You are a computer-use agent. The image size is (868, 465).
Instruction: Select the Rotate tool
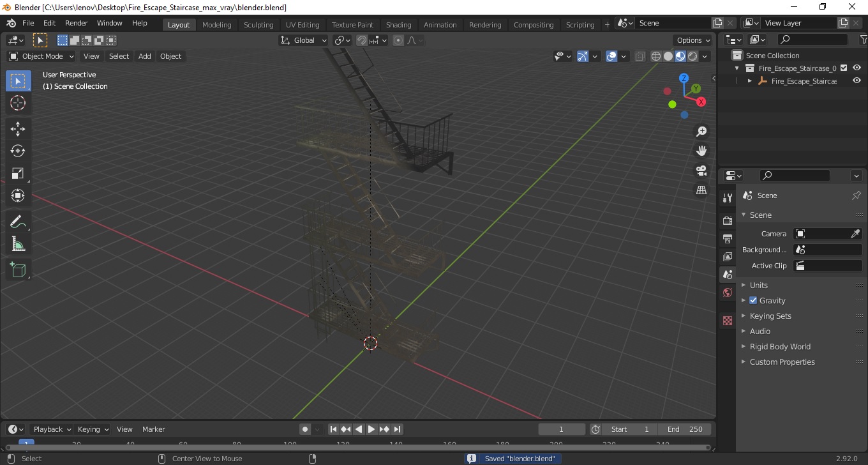18,151
